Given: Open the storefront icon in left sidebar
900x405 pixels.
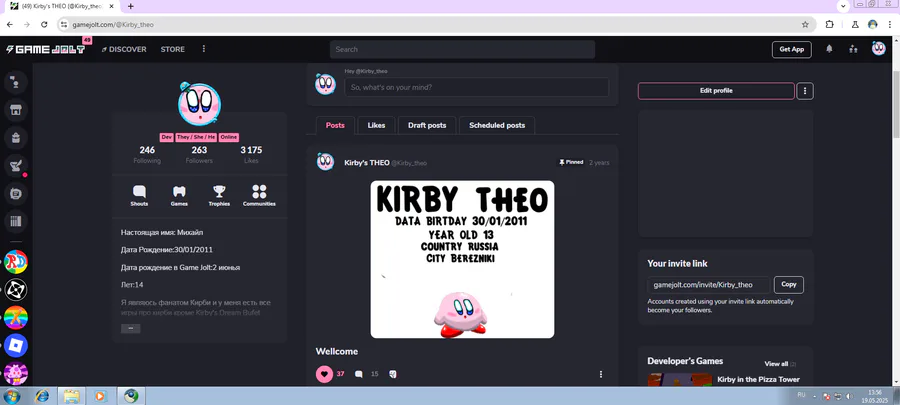Looking at the screenshot, I should click(16, 110).
